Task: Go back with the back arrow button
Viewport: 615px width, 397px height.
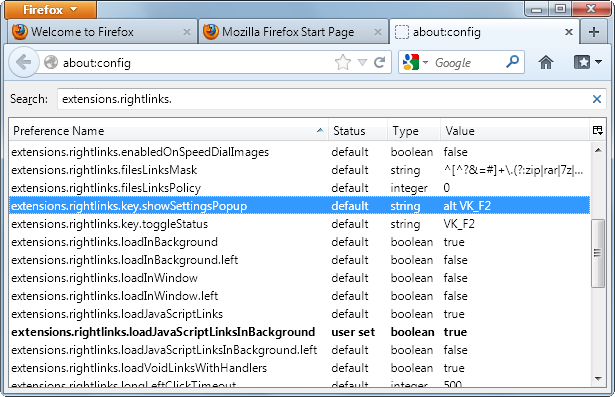Action: 24,62
